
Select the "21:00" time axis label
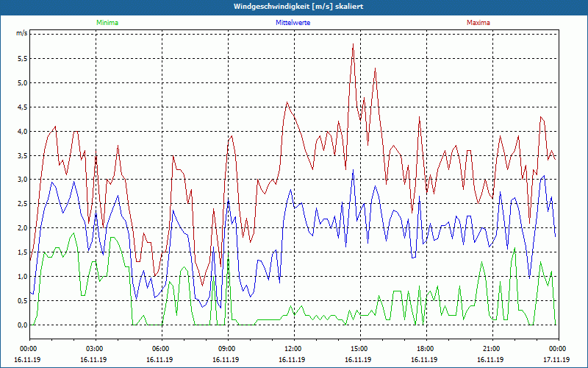(x=491, y=349)
